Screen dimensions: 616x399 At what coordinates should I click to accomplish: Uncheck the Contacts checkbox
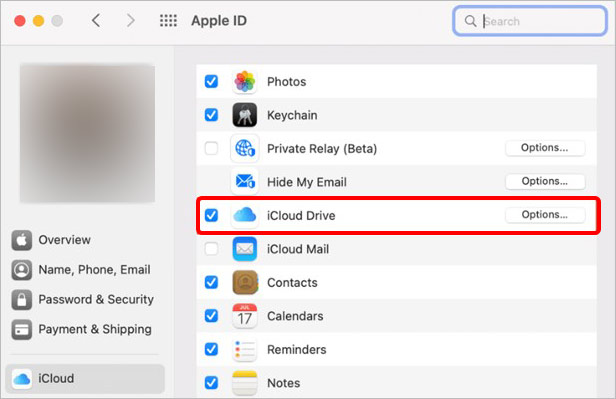211,282
